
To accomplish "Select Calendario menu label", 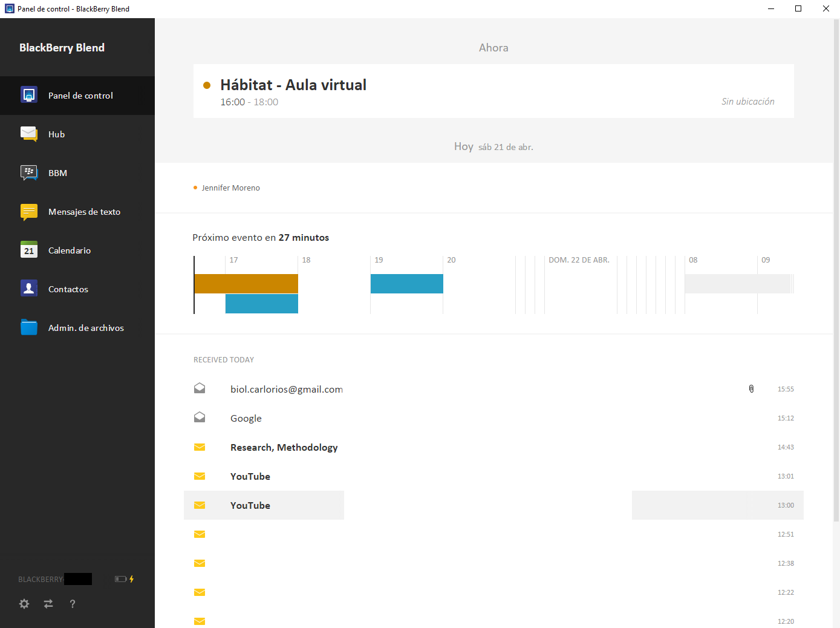I will [x=70, y=250].
